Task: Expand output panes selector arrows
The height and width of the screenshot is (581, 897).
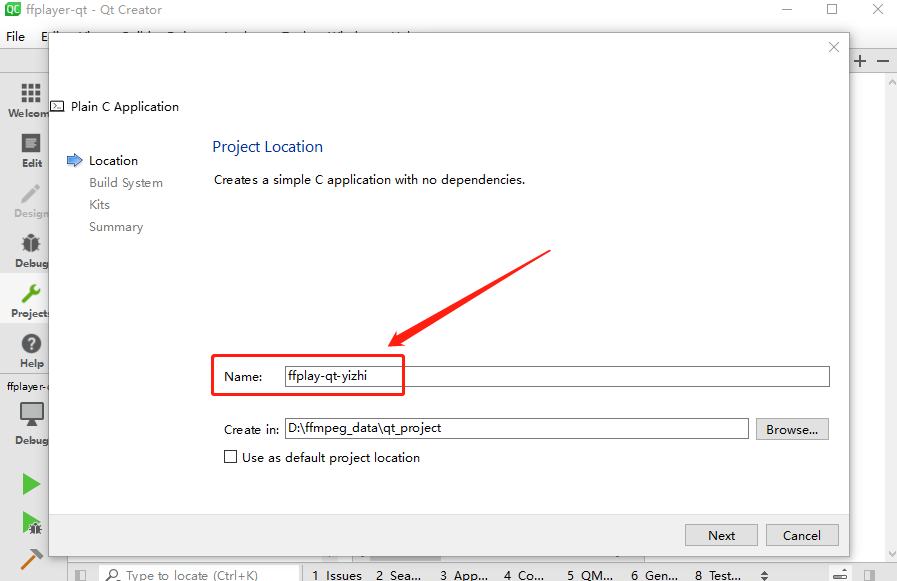Action: pos(764,575)
